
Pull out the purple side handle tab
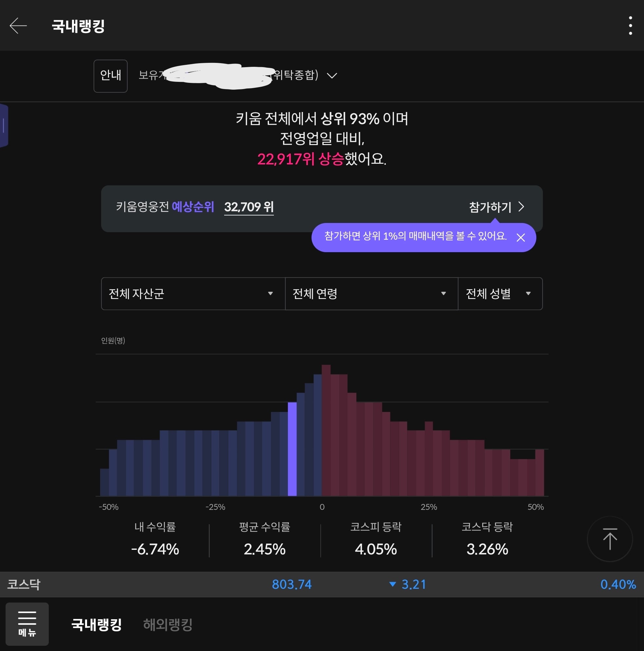pos(4,126)
